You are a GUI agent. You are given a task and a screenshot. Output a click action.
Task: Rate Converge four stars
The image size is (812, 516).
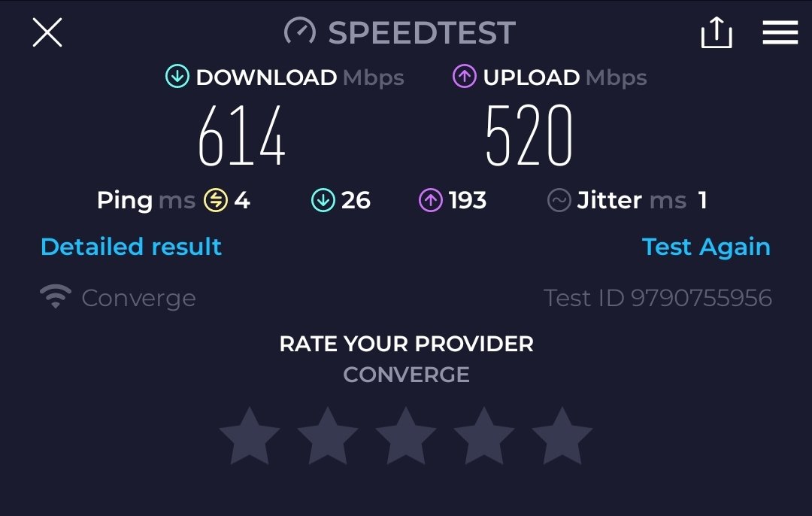[484, 437]
